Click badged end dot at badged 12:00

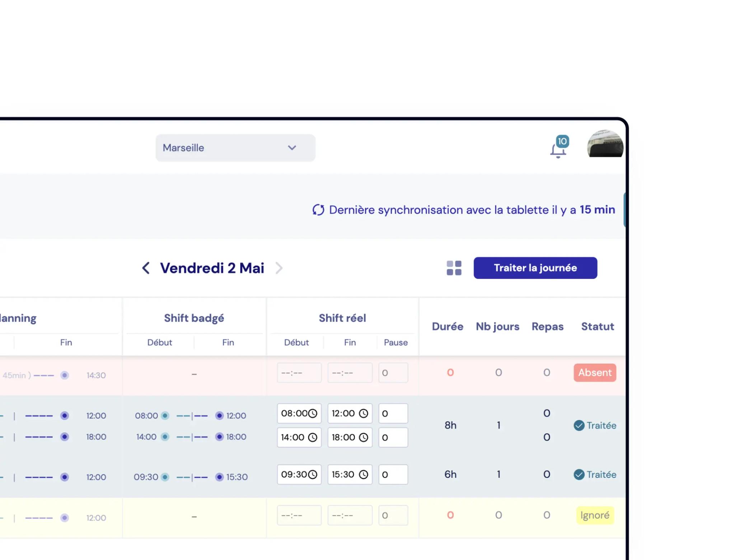[x=219, y=416]
